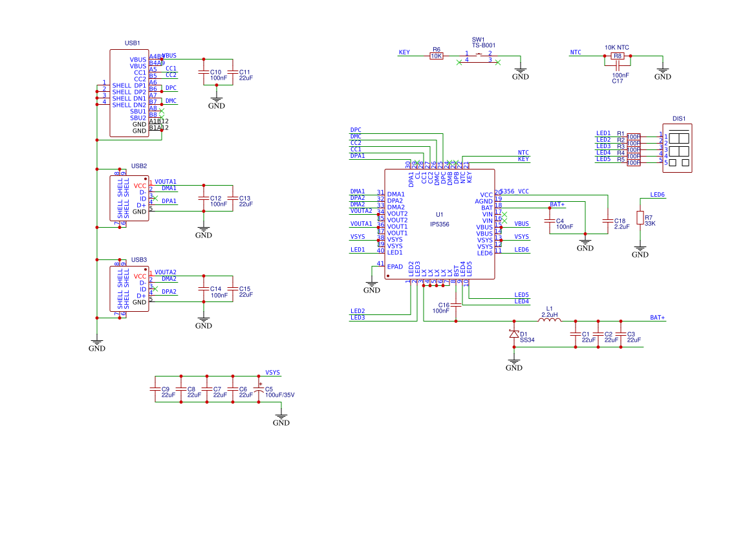The width and height of the screenshot is (756, 535).
Task: Select the U1 IP5356 chip body
Action: tap(439, 224)
